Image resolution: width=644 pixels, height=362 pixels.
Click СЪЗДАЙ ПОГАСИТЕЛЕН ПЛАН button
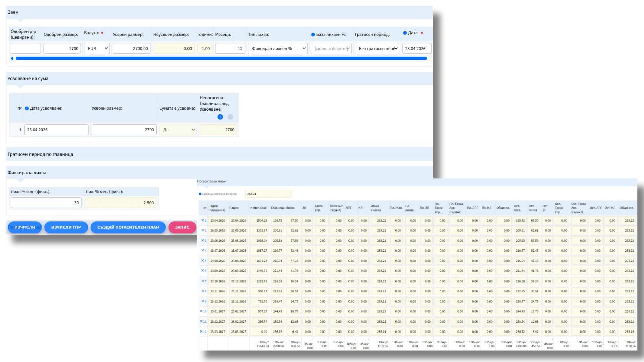click(128, 227)
